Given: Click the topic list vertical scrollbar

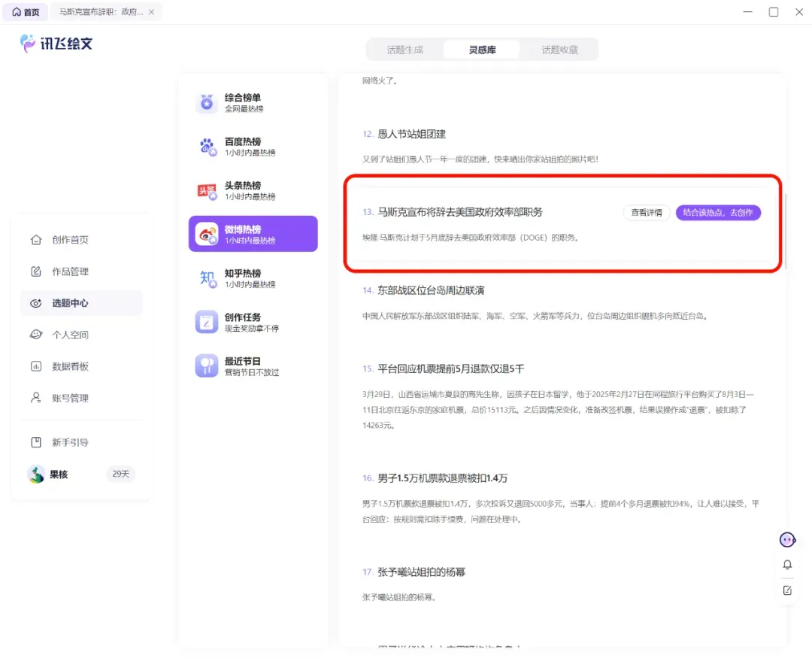Looking at the screenshot, I should (786, 232).
